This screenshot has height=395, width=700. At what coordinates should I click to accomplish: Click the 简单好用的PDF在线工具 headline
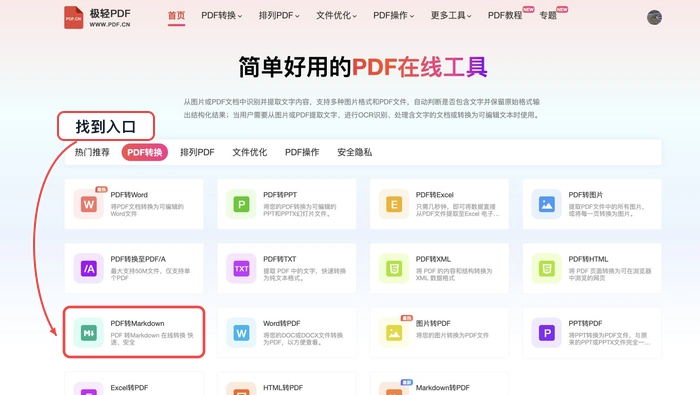pyautogui.click(x=362, y=68)
